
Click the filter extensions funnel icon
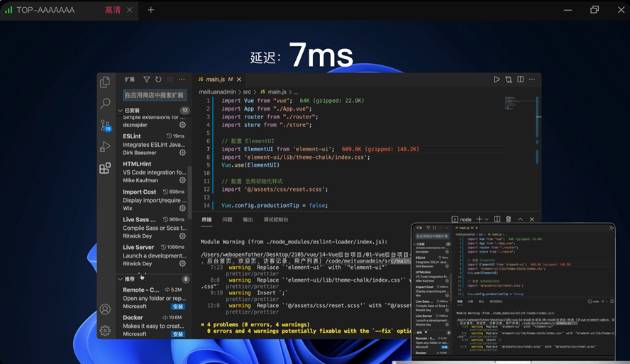click(147, 79)
